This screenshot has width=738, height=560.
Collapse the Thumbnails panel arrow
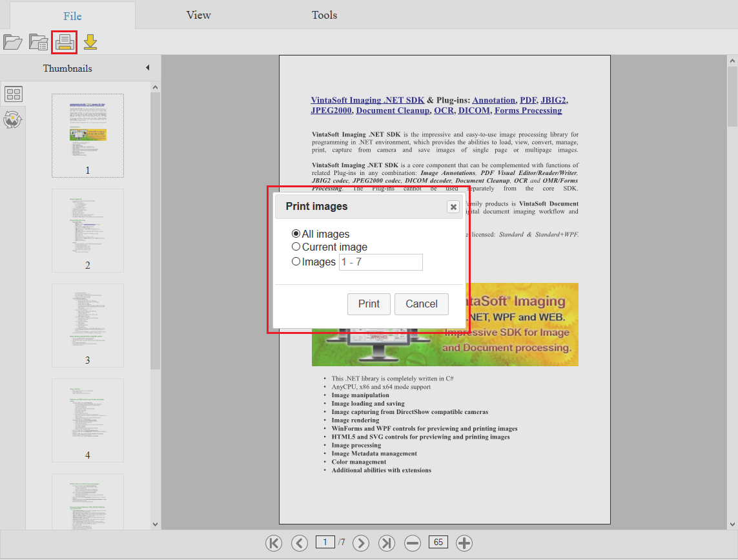tap(148, 68)
